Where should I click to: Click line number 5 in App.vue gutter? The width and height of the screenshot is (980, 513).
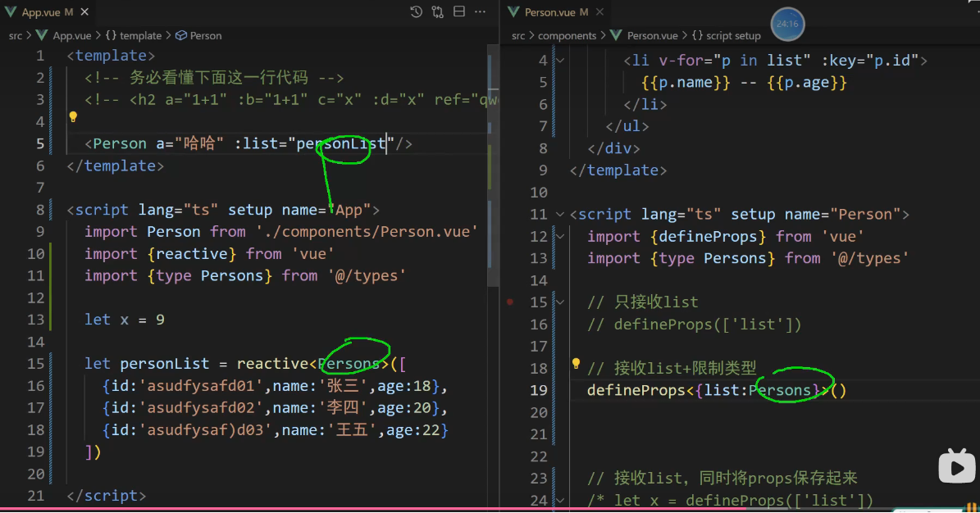(40, 143)
